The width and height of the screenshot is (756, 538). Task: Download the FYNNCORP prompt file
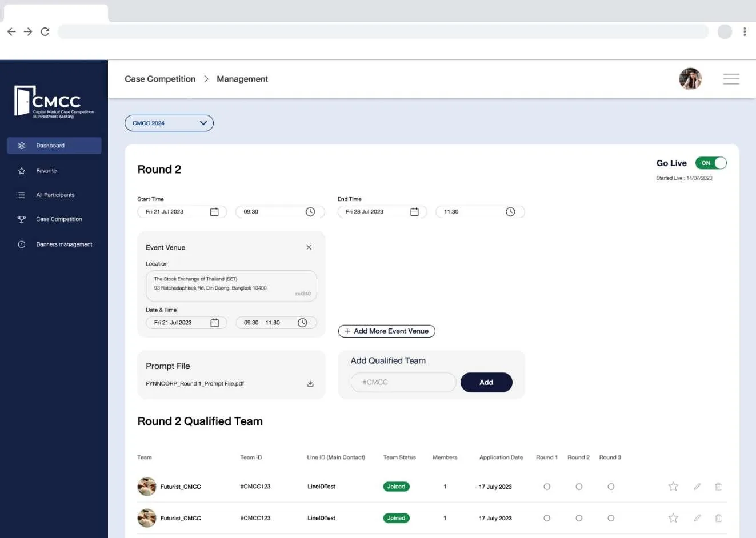310,384
